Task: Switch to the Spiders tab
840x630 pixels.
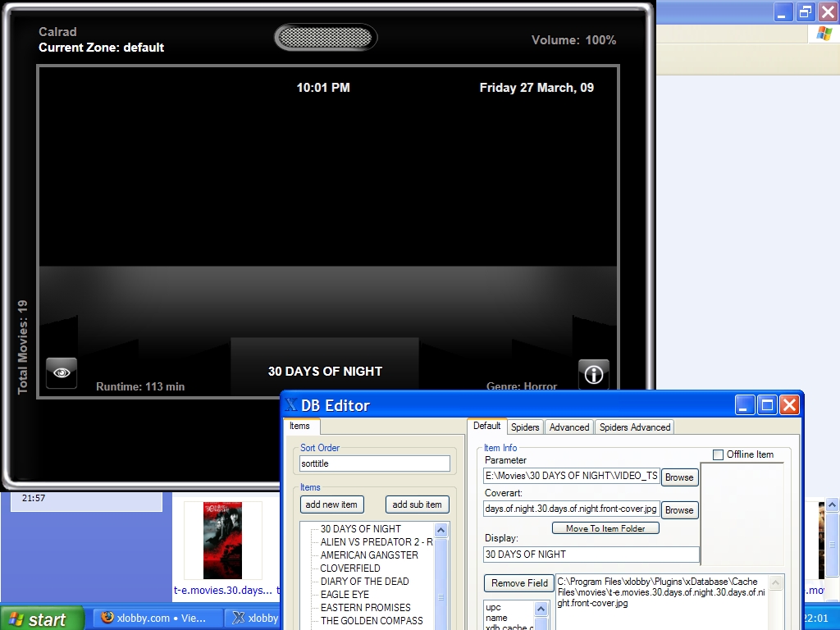Action: click(524, 427)
